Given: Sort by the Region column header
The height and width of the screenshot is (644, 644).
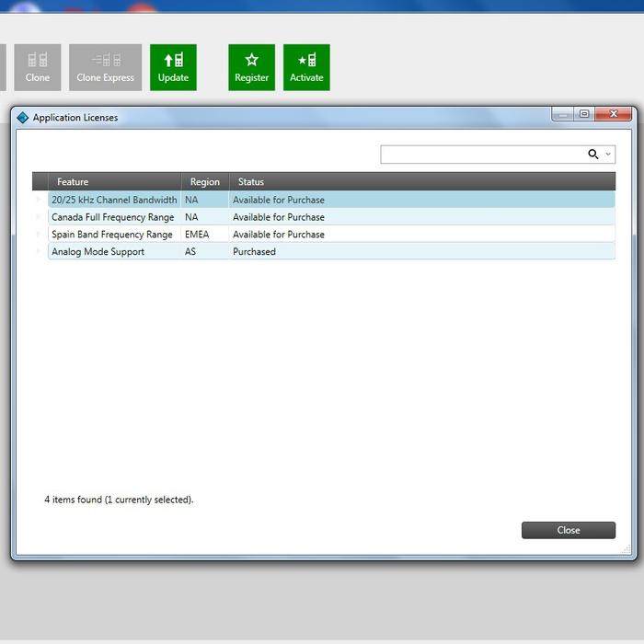Looking at the screenshot, I should pos(204,182).
